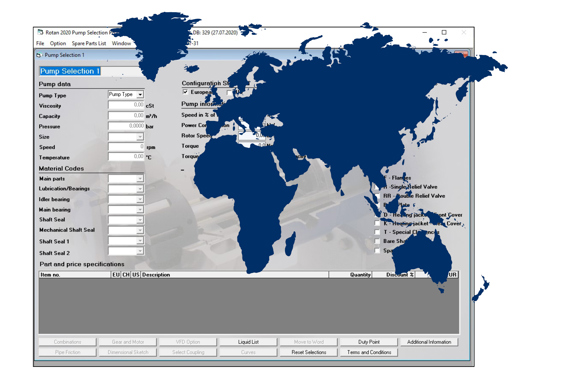Image resolution: width=570 pixels, height=371 pixels.
Task: Click the Material Codes section heading
Action: tap(61, 168)
